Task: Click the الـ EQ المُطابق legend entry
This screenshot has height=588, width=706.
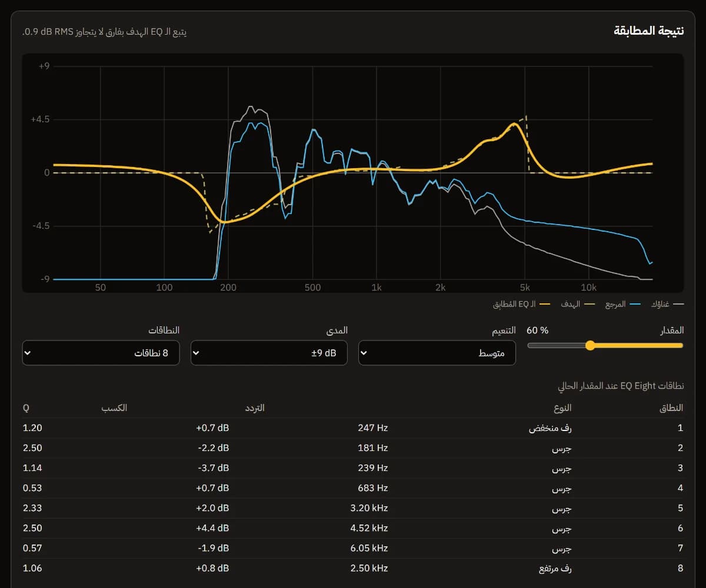Action: (521, 305)
